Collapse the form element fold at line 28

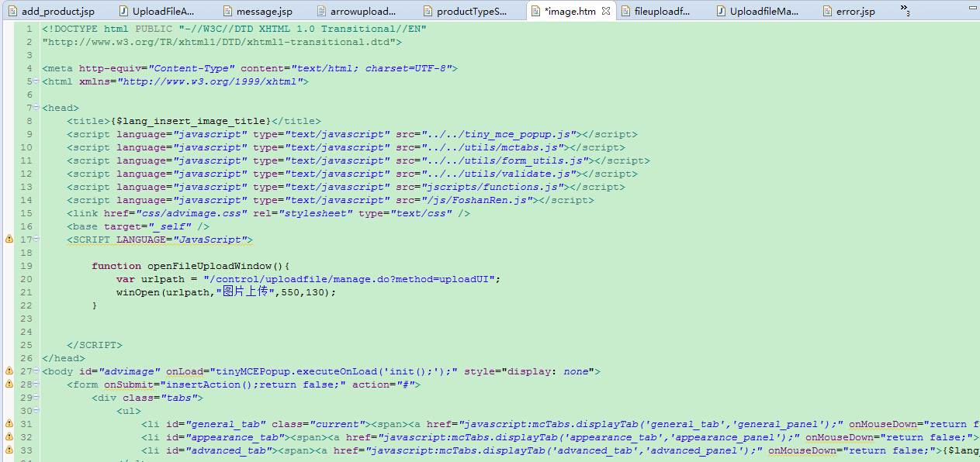click(36, 384)
